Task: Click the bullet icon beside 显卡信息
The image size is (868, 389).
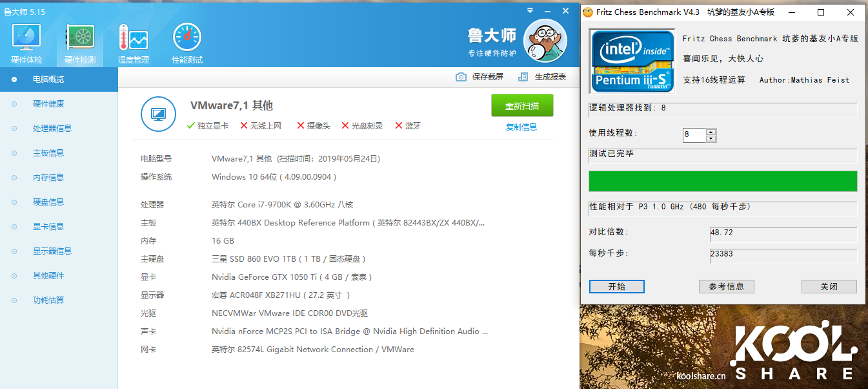Action: click(14, 227)
